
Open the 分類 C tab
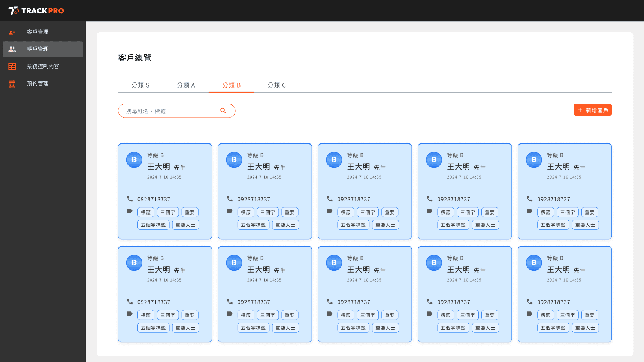tap(276, 85)
